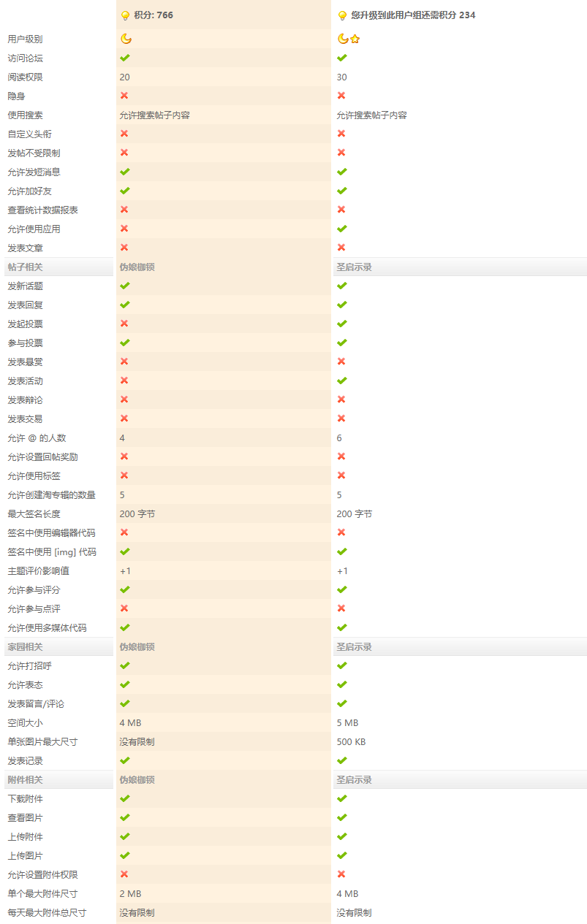This screenshot has height=924, width=587.
Task: Click 允许发短消息 check mark in 伪娘枷锁 column
Action: coord(125,172)
